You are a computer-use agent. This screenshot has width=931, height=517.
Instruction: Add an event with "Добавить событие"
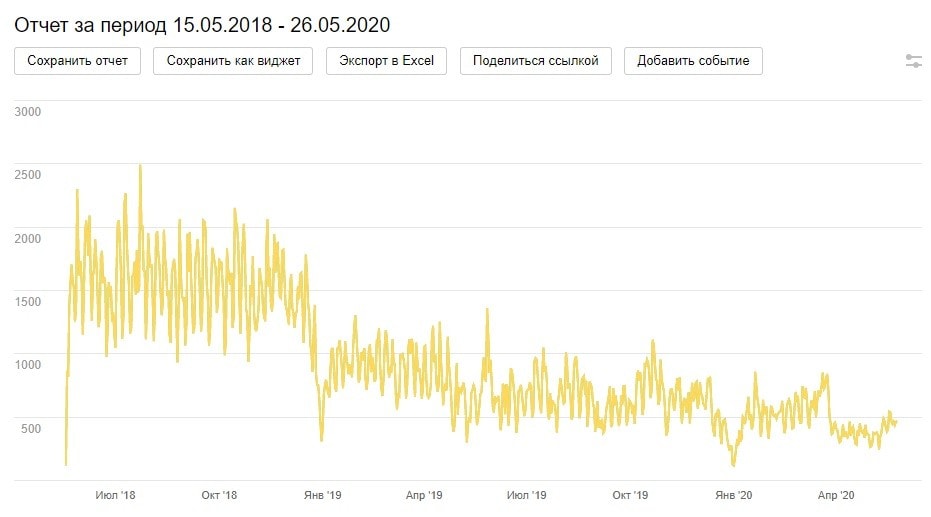[693, 61]
